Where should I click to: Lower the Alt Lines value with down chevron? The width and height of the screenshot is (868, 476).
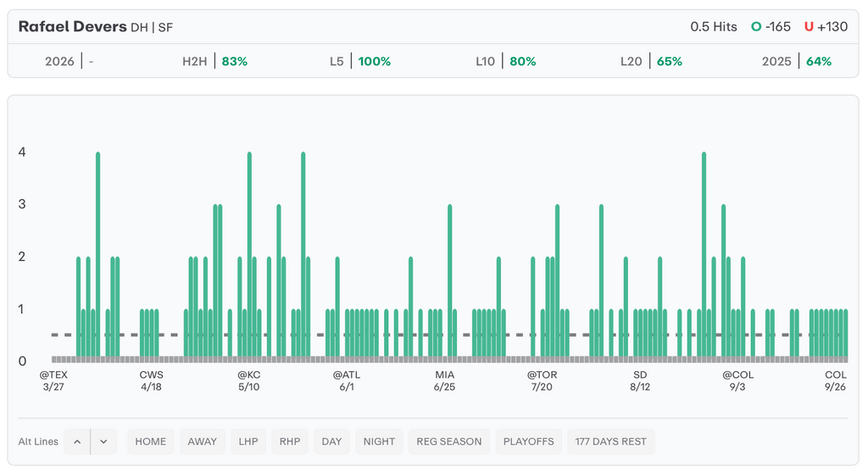point(103,441)
